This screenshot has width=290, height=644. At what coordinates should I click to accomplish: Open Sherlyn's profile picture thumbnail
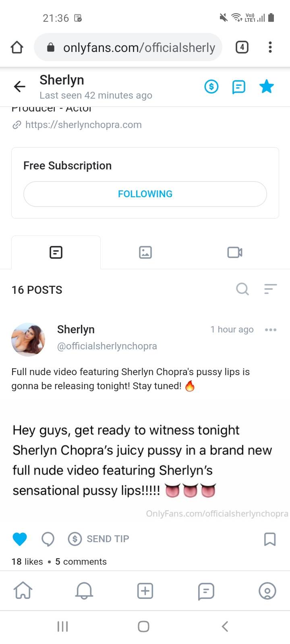point(28,339)
